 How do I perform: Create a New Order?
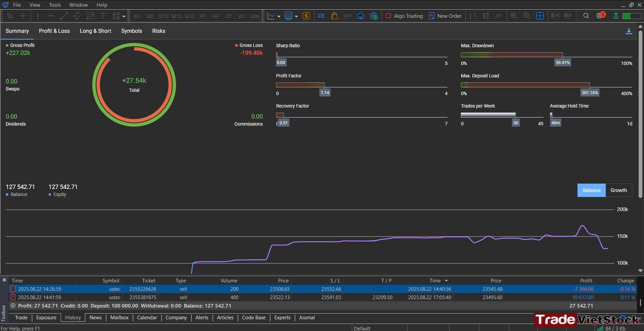(x=445, y=16)
